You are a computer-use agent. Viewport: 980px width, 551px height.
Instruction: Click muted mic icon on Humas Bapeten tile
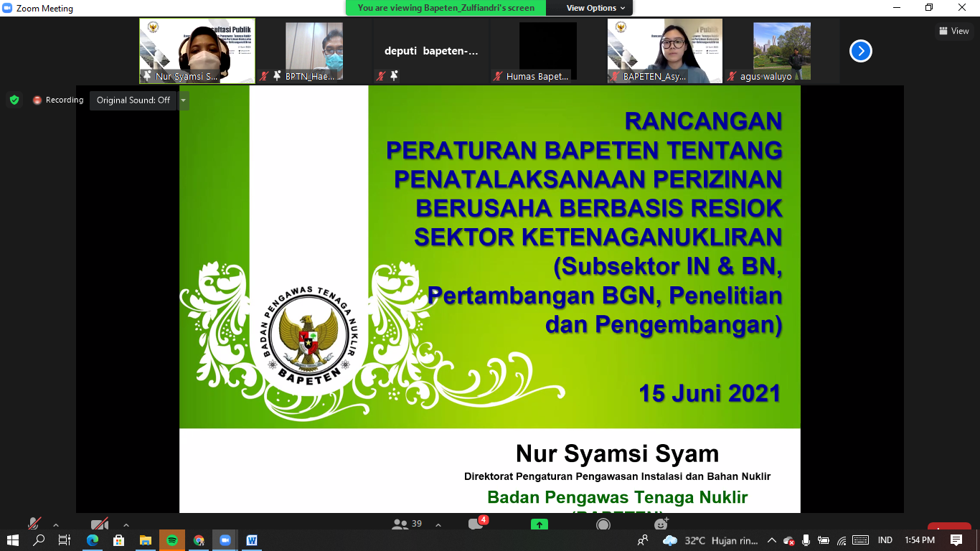pyautogui.click(x=498, y=76)
